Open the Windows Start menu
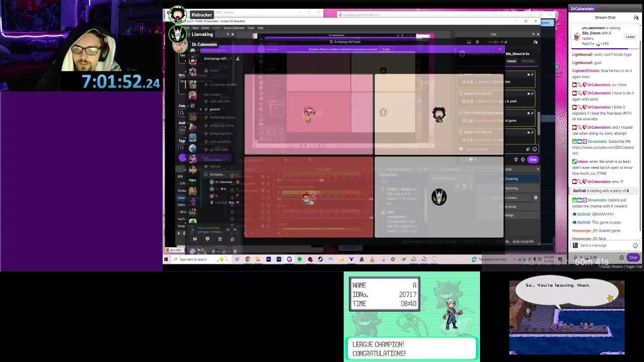The width and height of the screenshot is (644, 362). point(167,259)
